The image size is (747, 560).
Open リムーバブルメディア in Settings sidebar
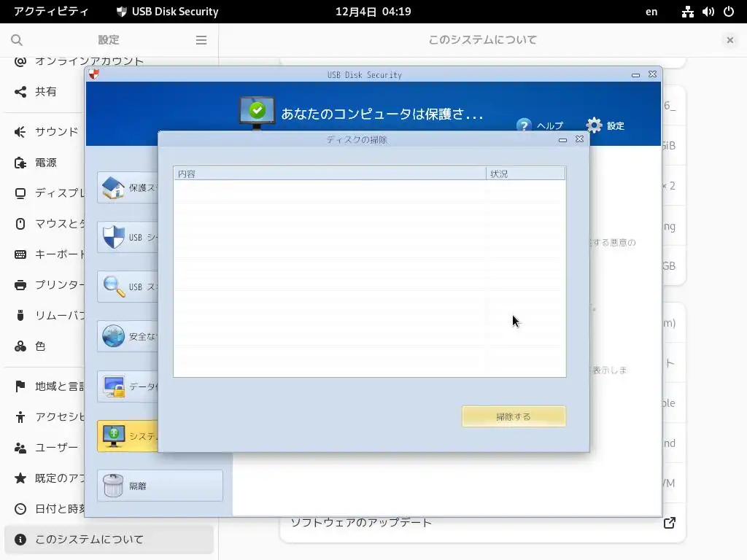tap(45, 315)
